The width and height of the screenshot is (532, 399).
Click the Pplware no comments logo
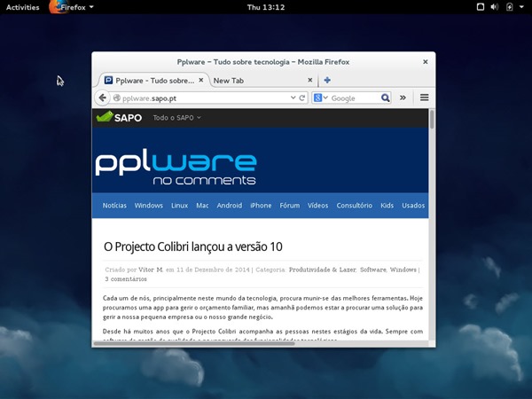click(x=176, y=167)
